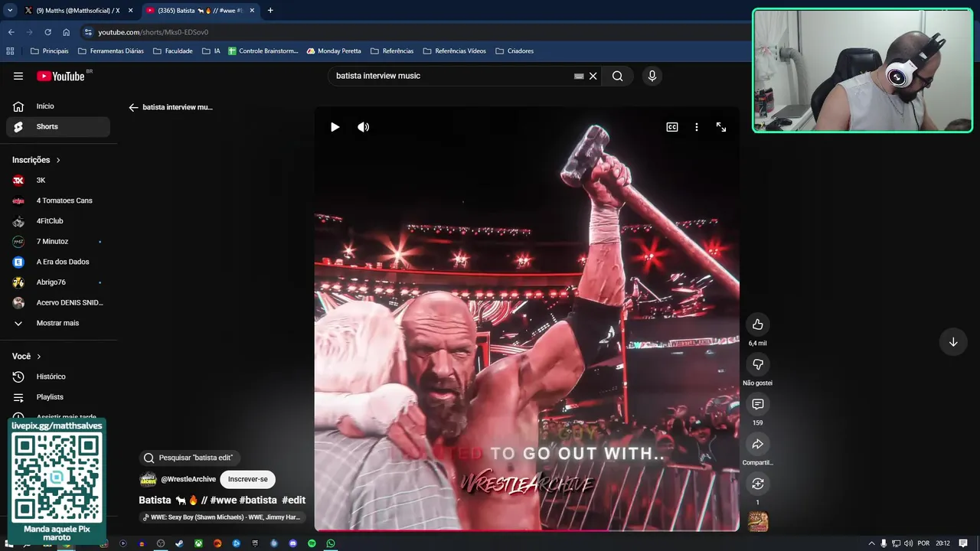Close the Matths X tab
Viewport: 980px width, 551px height.
point(130,11)
